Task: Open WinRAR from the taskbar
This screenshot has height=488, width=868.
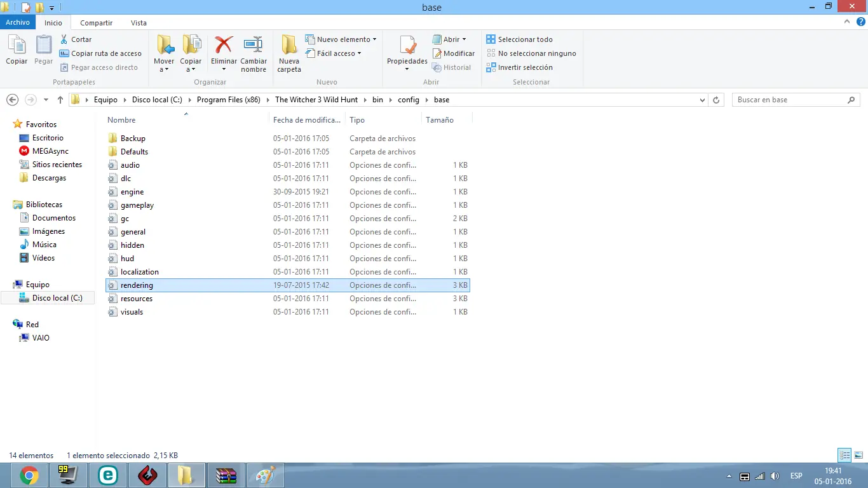Action: 226,475
